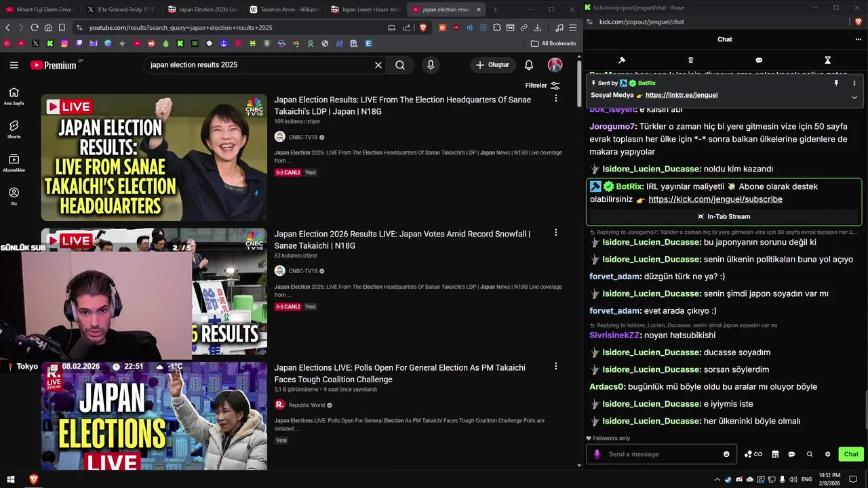The width and height of the screenshot is (868, 488).
Task: Open Siz profile section in sidebar
Action: 14,197
